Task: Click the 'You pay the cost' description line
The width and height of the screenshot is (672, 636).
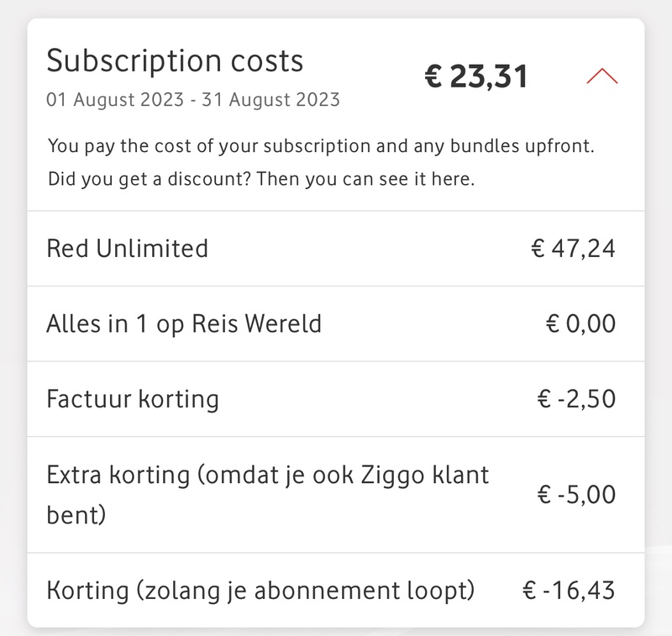Action: pyautogui.click(x=320, y=145)
